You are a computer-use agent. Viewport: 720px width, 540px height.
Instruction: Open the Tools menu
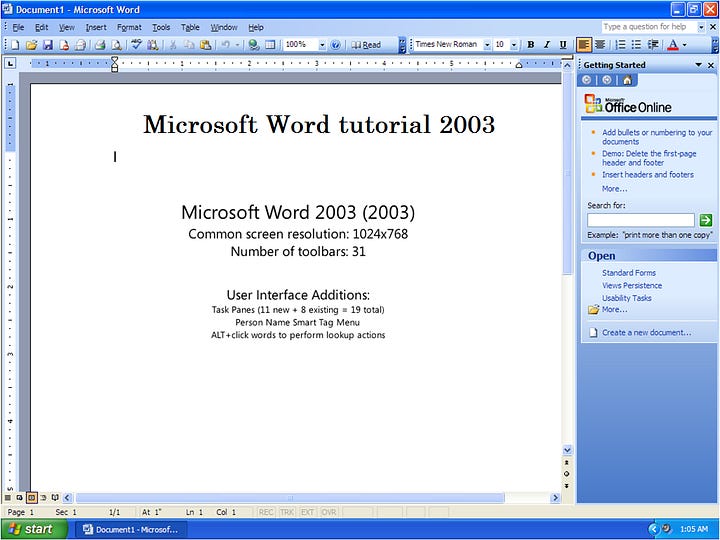(x=161, y=28)
